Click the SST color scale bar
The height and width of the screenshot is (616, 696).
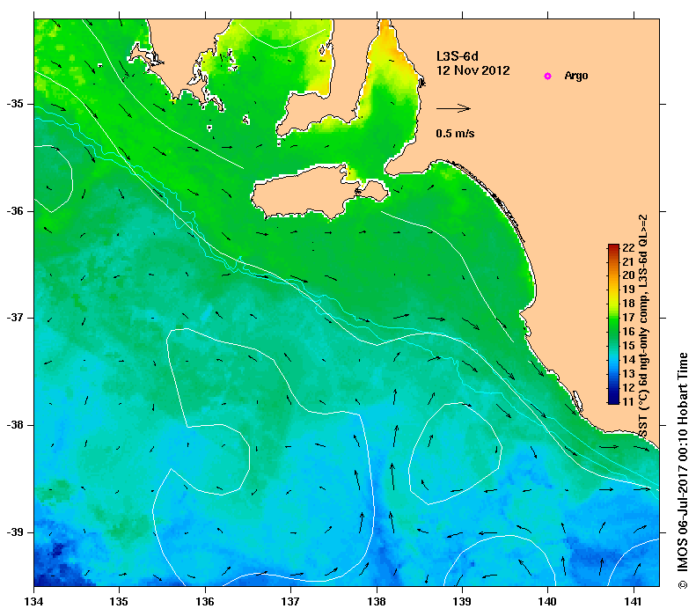tap(613, 324)
